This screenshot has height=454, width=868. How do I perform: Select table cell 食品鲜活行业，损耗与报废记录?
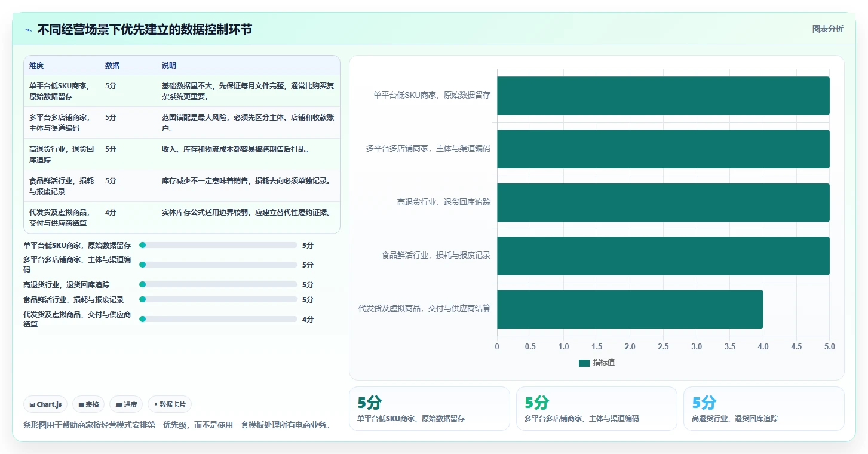point(62,186)
